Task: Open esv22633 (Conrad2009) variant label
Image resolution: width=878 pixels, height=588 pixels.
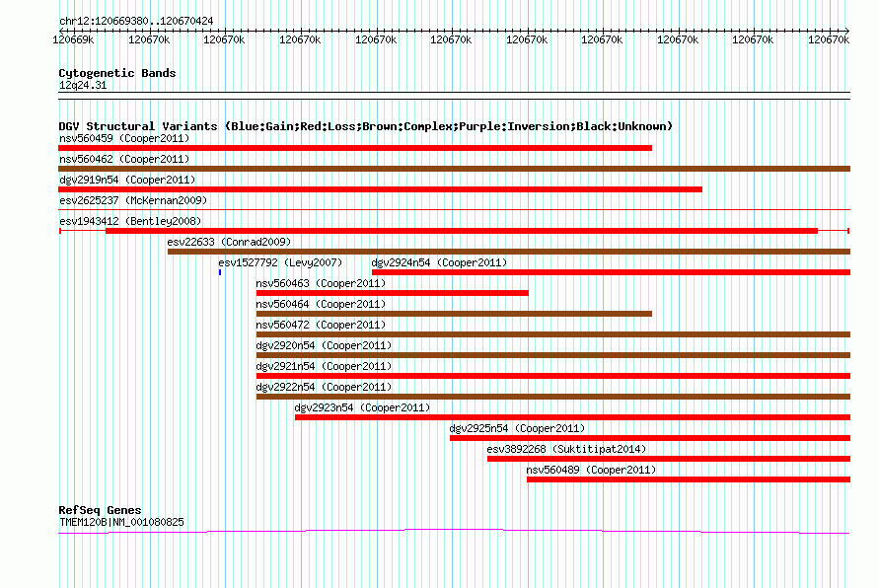Action: click(229, 242)
